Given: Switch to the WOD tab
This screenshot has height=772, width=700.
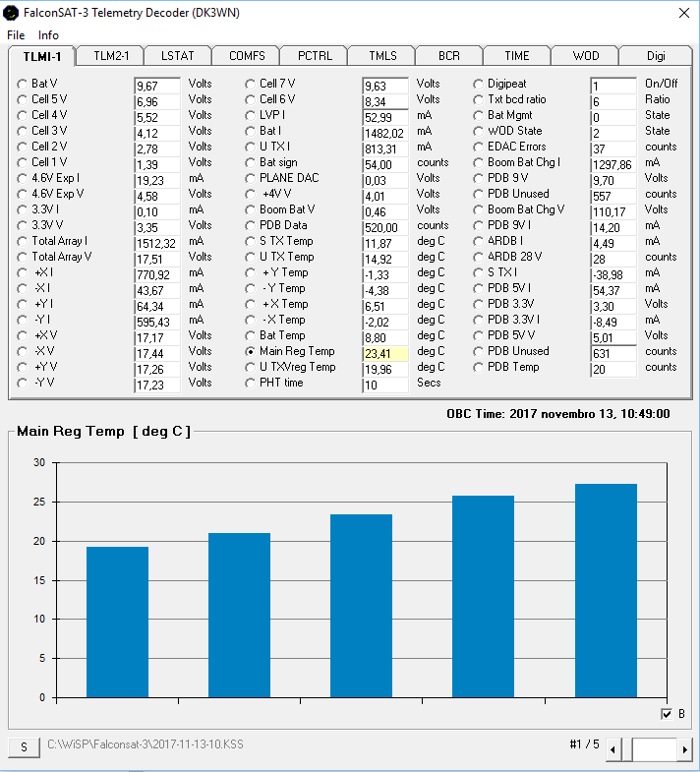Looking at the screenshot, I should pyautogui.click(x=585, y=56).
